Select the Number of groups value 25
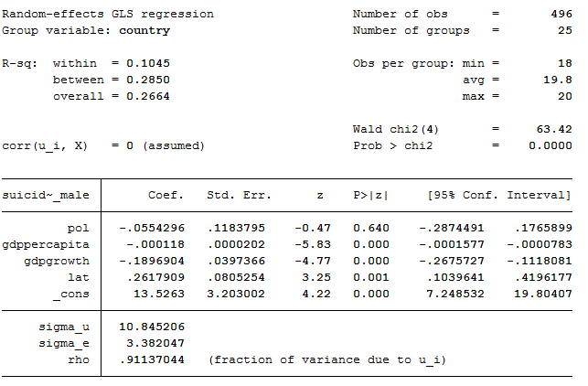588x386 pixels. [x=565, y=30]
